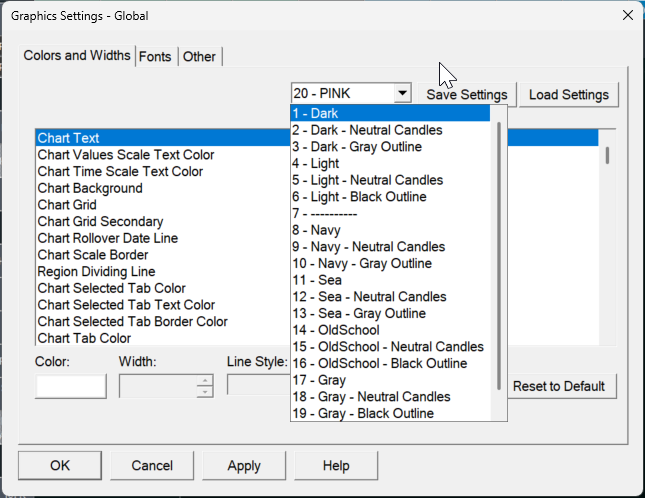This screenshot has height=498, width=645.
Task: Open Help for graphics settings
Action: (336, 465)
